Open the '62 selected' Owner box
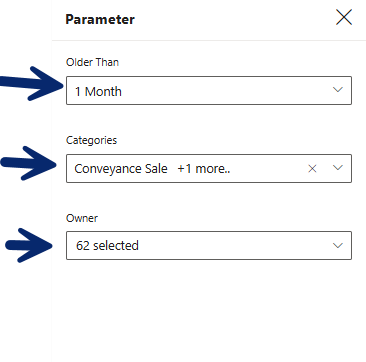Image resolution: width=366 pixels, height=362 pixels. pyautogui.click(x=209, y=245)
